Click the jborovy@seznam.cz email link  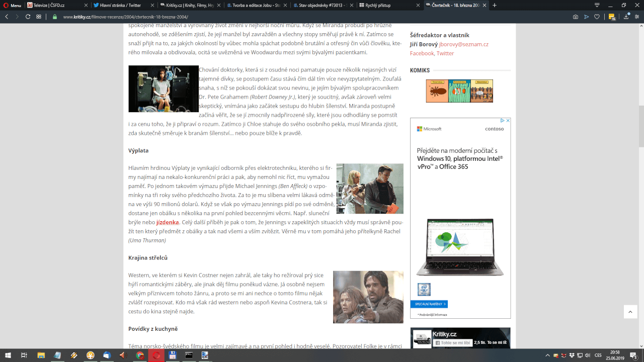pos(463,44)
